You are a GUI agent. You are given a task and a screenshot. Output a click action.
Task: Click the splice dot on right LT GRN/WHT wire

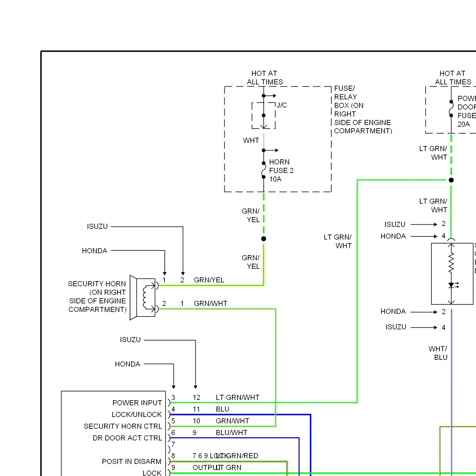click(x=451, y=180)
